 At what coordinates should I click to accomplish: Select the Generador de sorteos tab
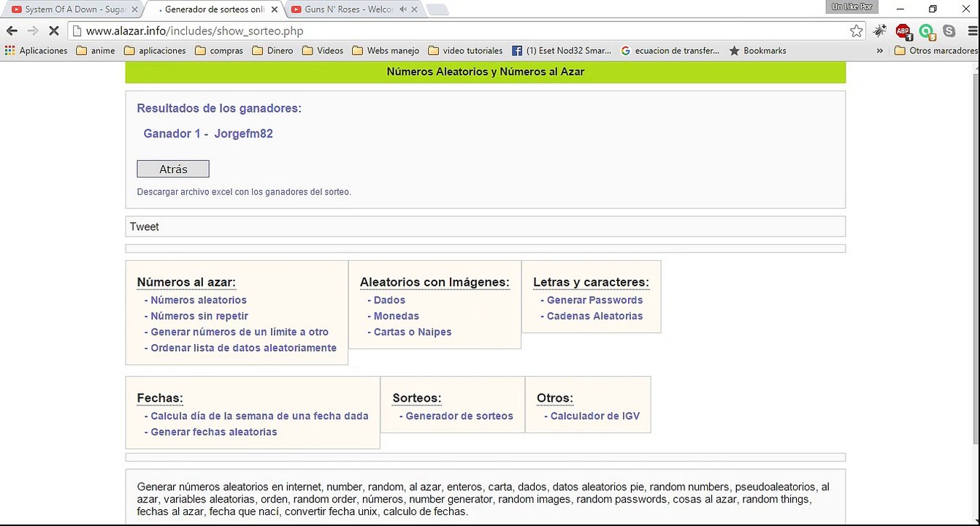click(212, 9)
